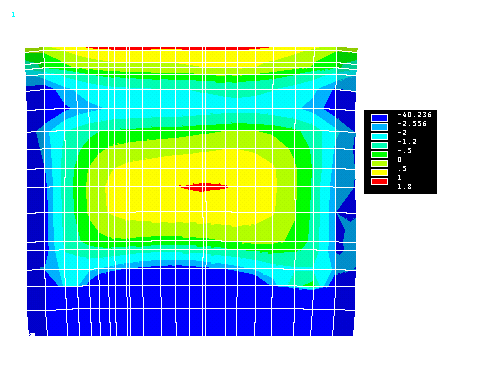496x384 pixels.
Task: Select the positive .5 legend value
Action: click(402, 169)
